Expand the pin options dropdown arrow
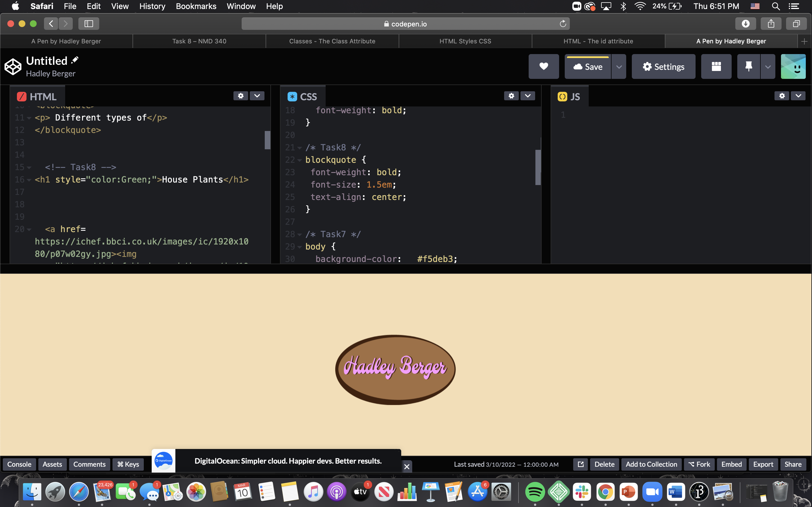Screen dimensions: 812x507 point(768,66)
